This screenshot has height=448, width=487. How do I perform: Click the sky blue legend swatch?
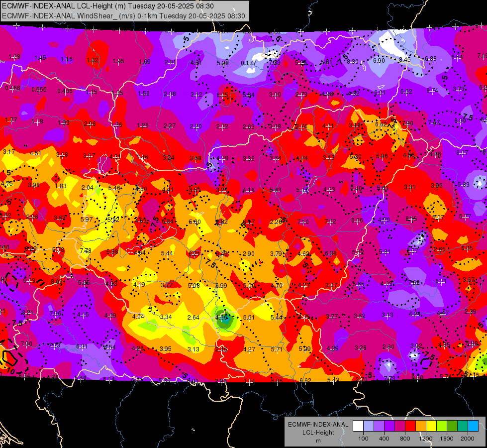474,426
